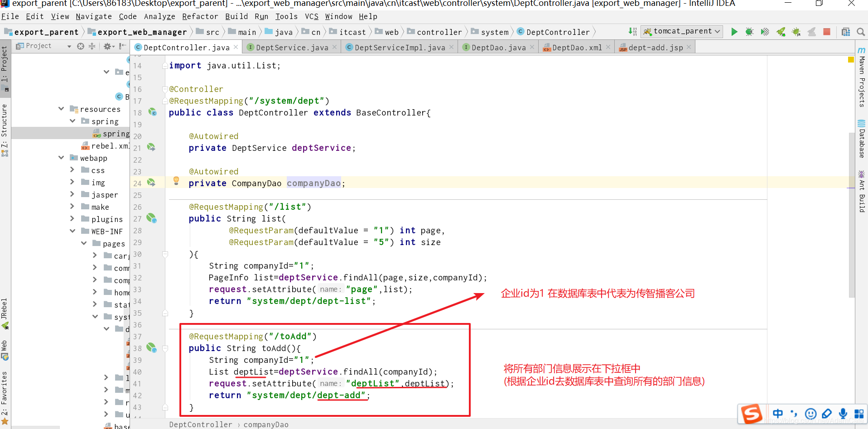868x429 pixels.
Task: Click the request mapping gutter icon at line 27
Action: (x=151, y=218)
